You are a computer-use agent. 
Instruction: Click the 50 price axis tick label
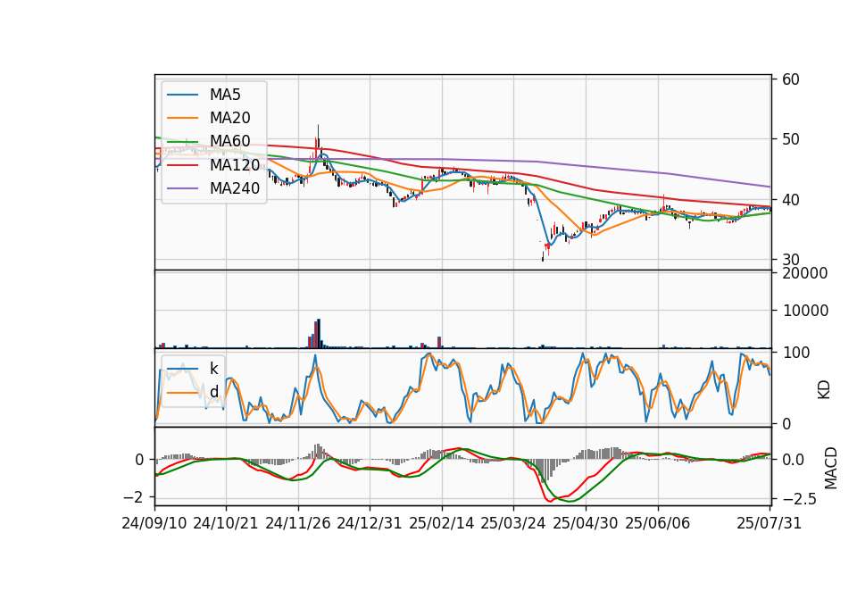click(791, 139)
